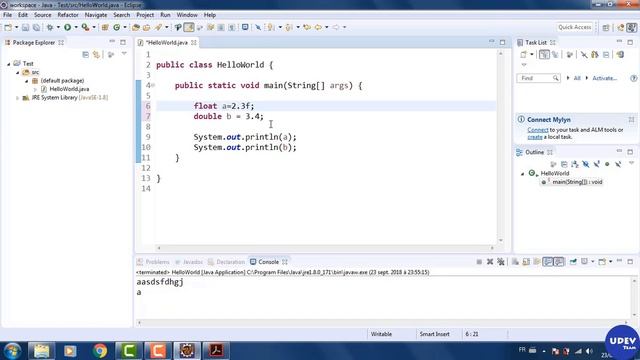The height and width of the screenshot is (360, 640).
Task: Click the Find field in Task List
Action: [x=538, y=78]
